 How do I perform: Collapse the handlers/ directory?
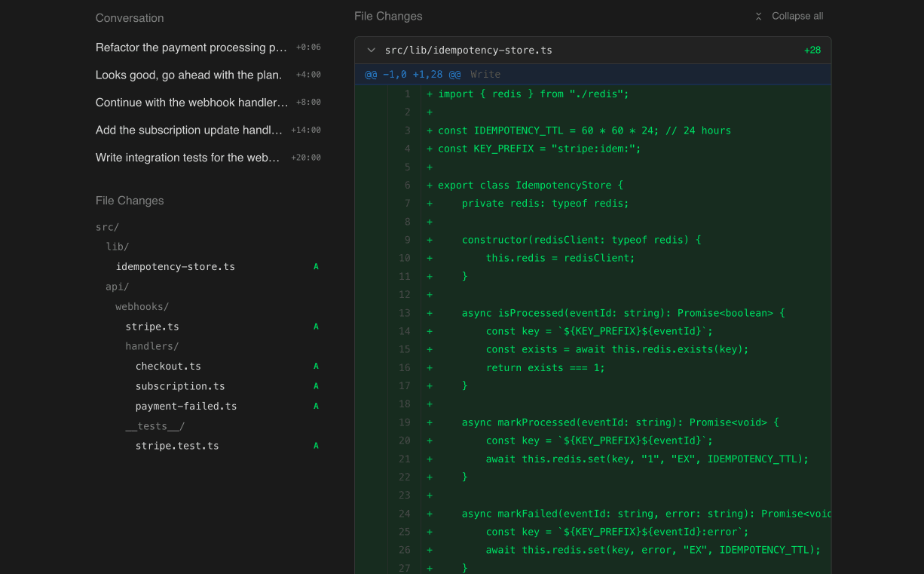152,346
